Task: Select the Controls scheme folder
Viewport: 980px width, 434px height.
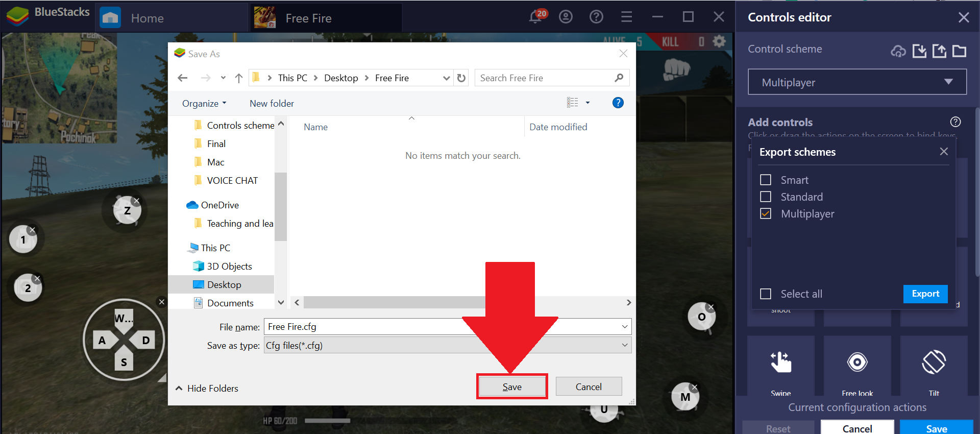Action: point(234,125)
